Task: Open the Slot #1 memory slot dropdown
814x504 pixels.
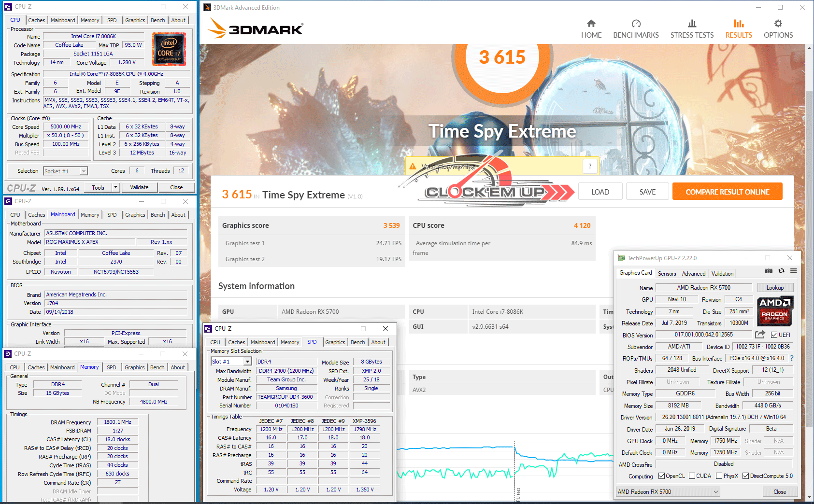Action: tap(247, 362)
